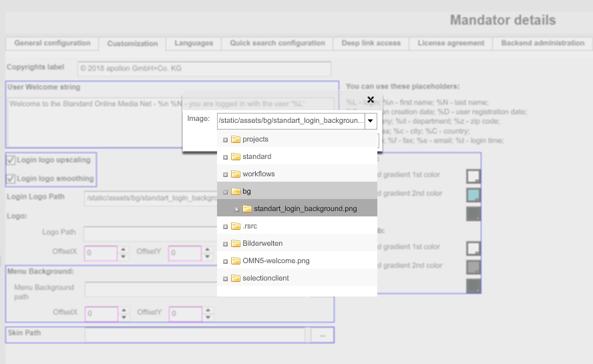Image resolution: width=593 pixels, height=364 pixels.
Task: Toggle Login logo upscaling checkbox
Action: (x=11, y=160)
